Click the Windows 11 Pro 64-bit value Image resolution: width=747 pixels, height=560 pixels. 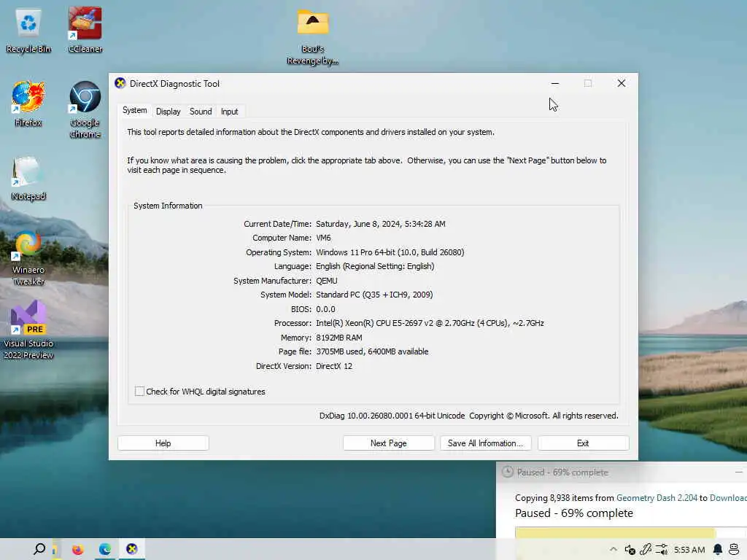(390, 252)
